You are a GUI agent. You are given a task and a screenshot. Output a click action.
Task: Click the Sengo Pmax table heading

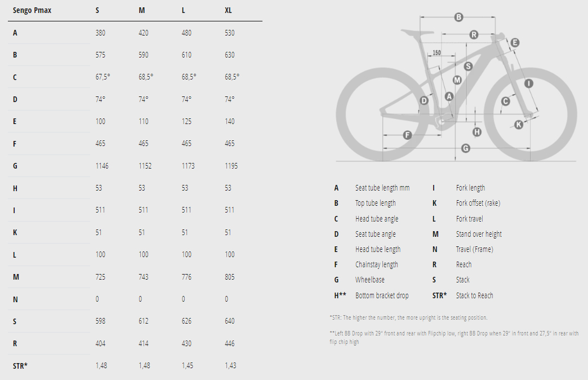pos(32,10)
